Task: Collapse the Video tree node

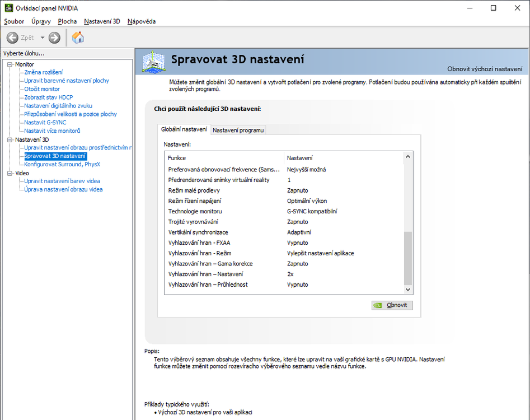Action: (x=10, y=173)
